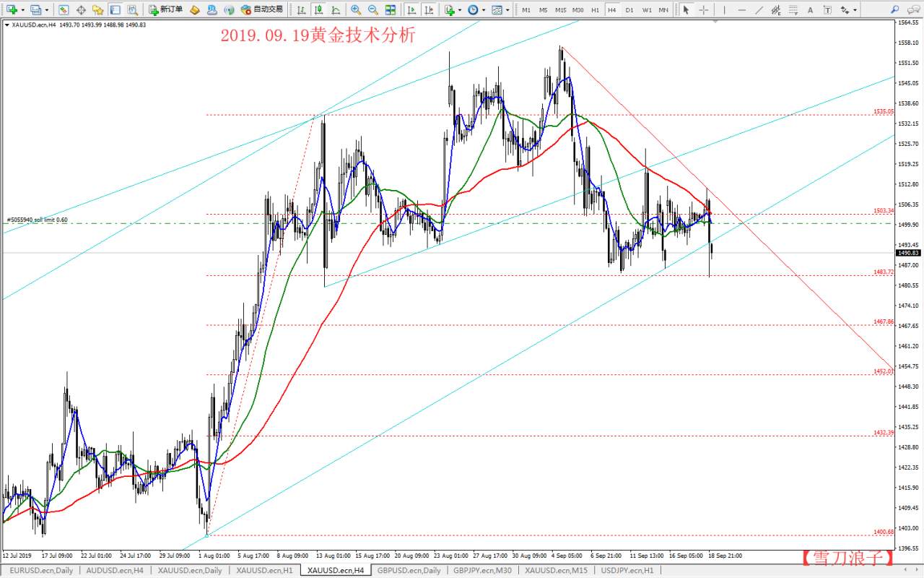
Task: Click the current price 1490.83 marker
Action: tap(908, 253)
